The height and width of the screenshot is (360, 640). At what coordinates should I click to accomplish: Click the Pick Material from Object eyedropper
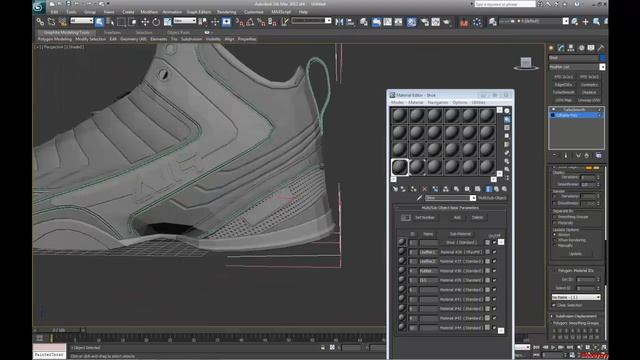419,198
